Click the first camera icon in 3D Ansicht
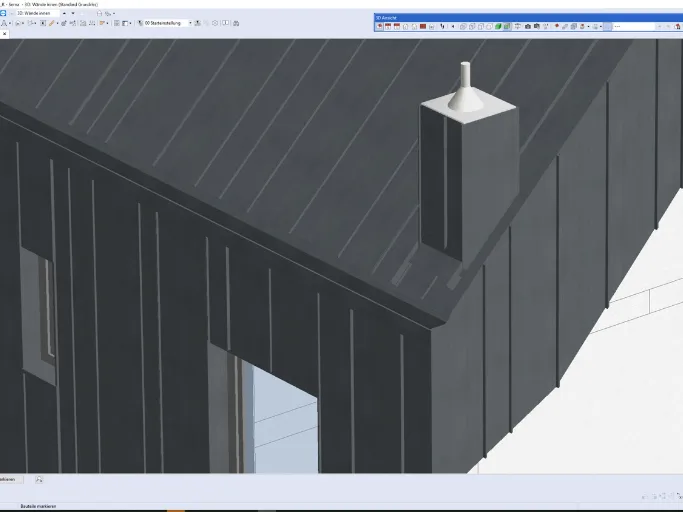The image size is (683, 512). tap(528, 27)
